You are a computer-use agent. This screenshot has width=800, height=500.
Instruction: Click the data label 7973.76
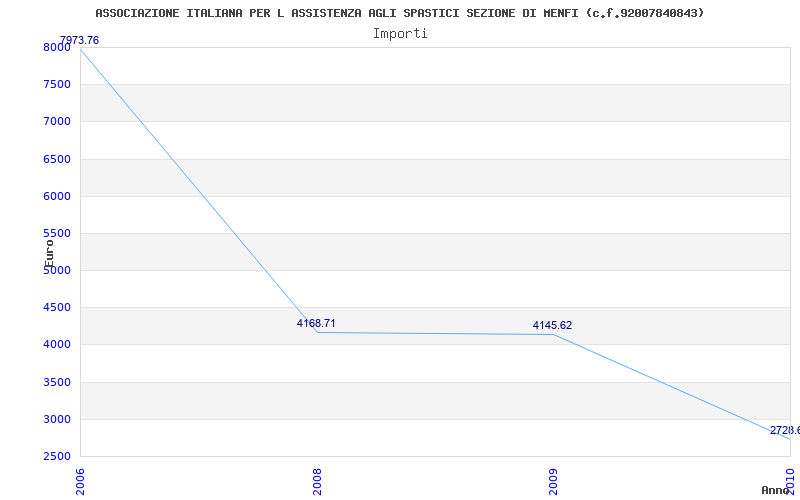click(x=80, y=40)
